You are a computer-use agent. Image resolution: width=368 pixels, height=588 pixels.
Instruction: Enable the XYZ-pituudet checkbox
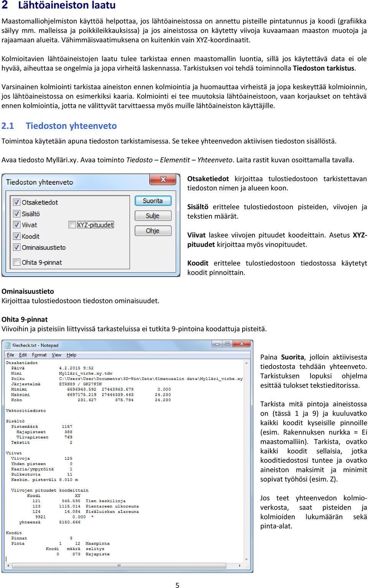pyautogui.click(x=72, y=225)
